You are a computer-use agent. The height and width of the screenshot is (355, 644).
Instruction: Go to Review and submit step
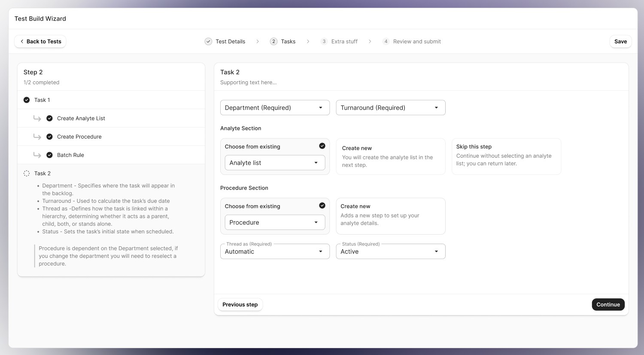click(x=416, y=42)
